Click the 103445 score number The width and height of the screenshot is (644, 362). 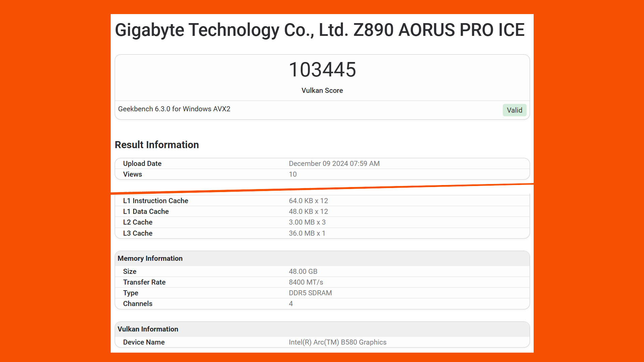coord(322,70)
